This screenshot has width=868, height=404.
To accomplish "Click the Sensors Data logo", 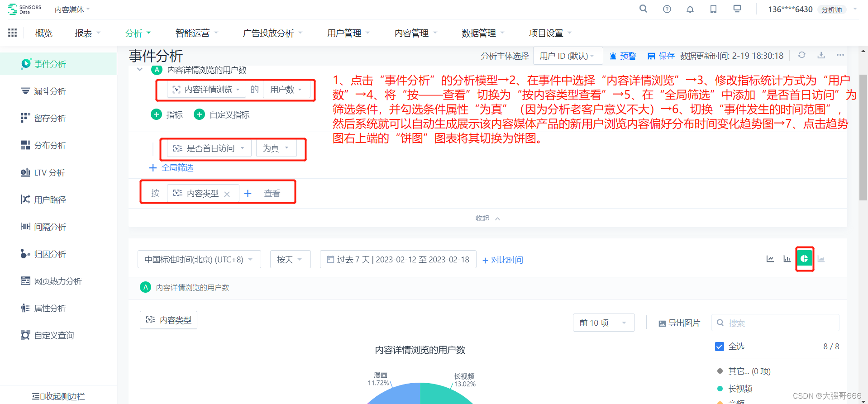I will 24,9.
